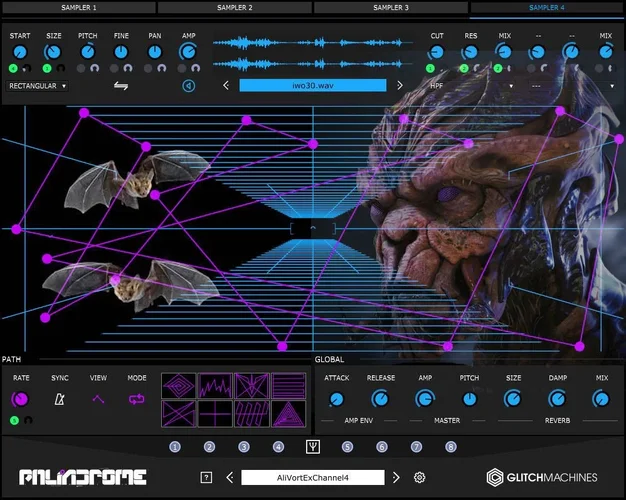Click the PAN knob

[155, 52]
